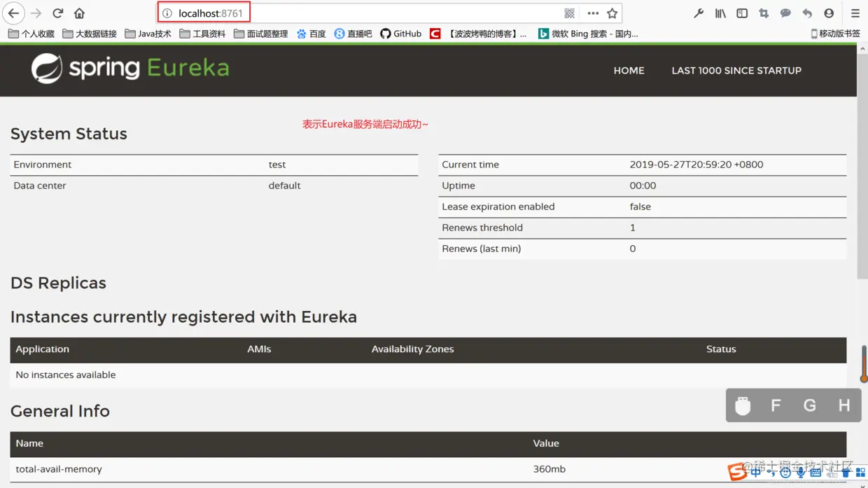Activate Sogou voice input microphone
868x488 pixels.
[801, 473]
